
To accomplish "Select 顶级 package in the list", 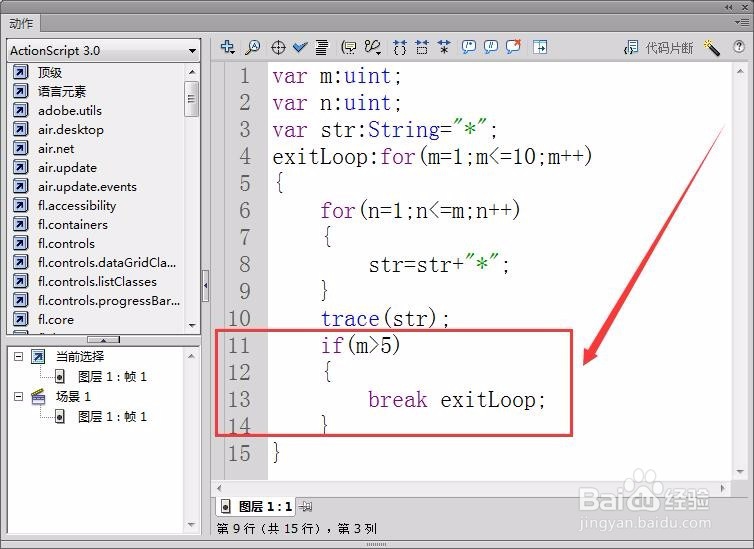I will click(50, 73).
